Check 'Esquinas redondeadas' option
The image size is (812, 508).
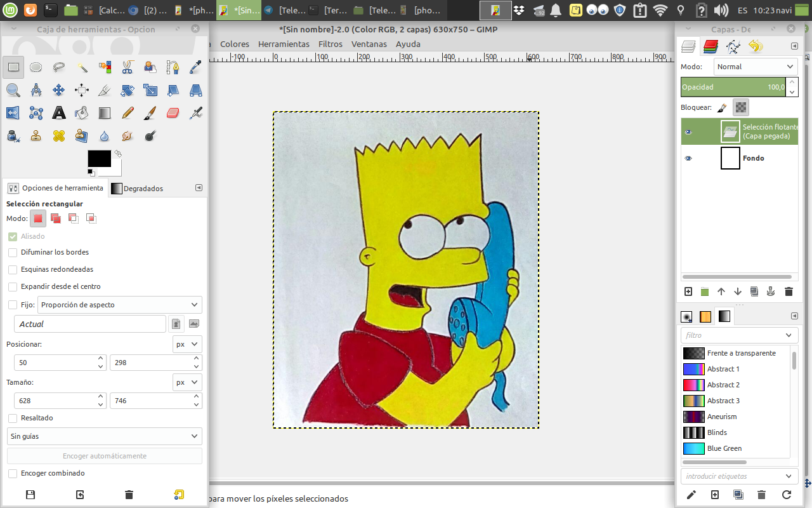13,269
